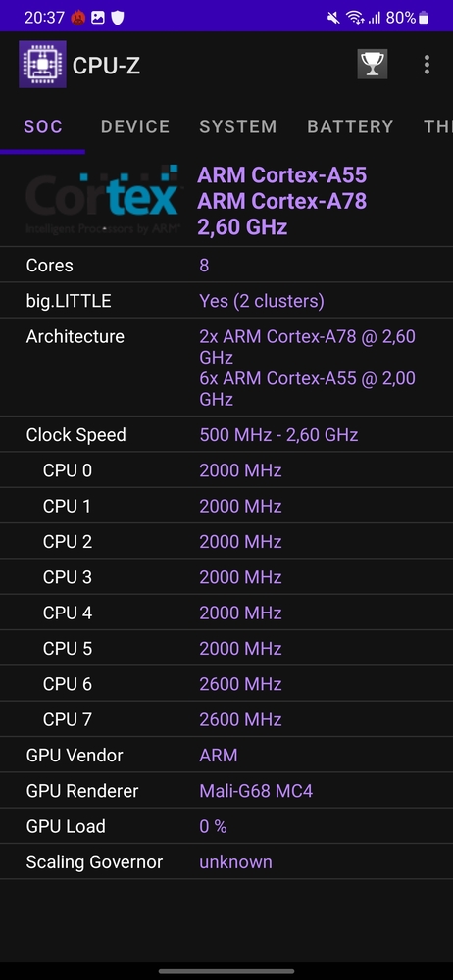
Task: Tap the Cortex processor logo image
Action: click(x=103, y=201)
